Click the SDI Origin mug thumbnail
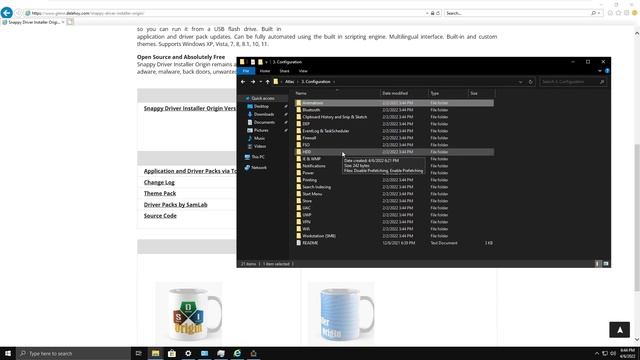This screenshot has height=360, width=640. click(x=189, y=313)
